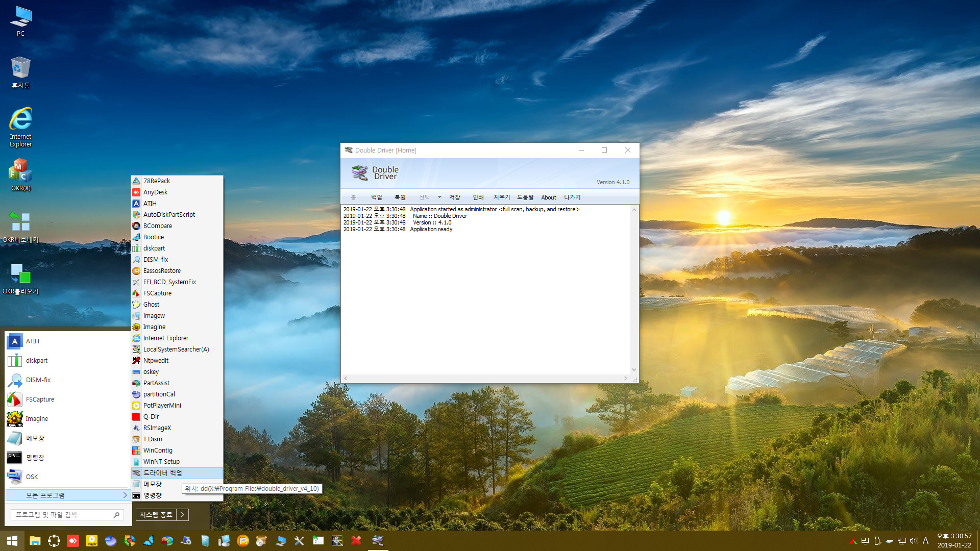Launch partitionCal
The width and height of the screenshot is (980, 551).
coord(177,394)
